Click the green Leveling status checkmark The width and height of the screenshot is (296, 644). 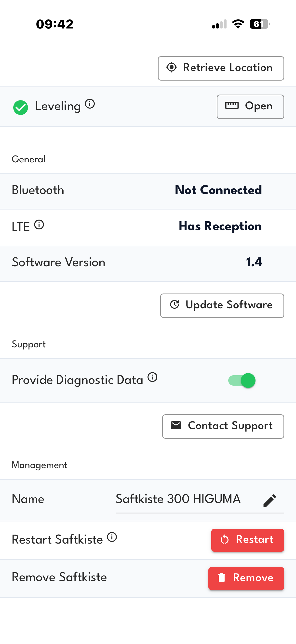pos(20,107)
